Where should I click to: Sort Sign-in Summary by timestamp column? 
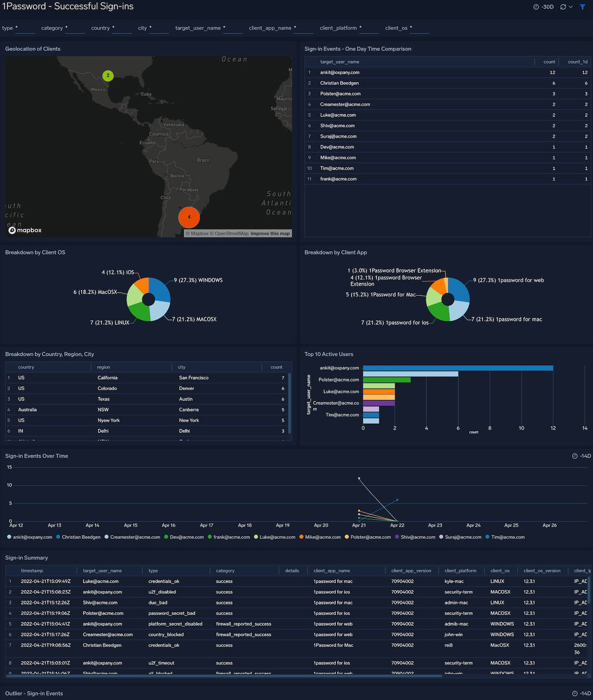[32, 571]
